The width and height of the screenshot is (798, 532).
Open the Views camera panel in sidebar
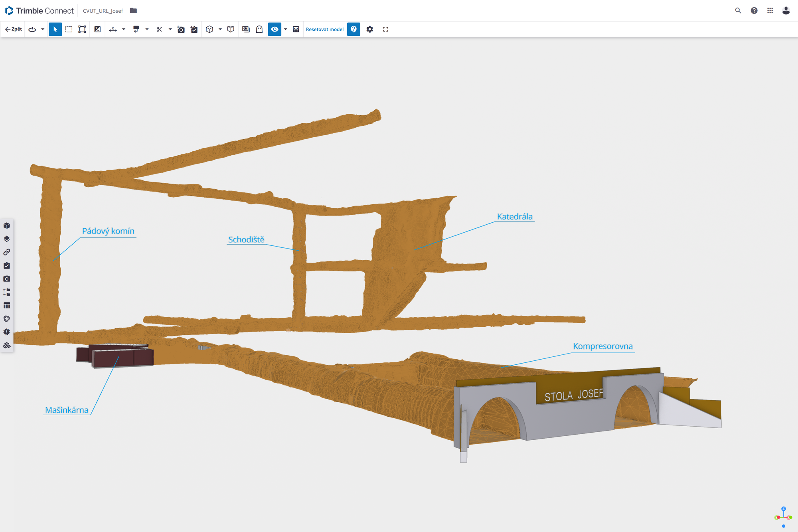[7, 279]
